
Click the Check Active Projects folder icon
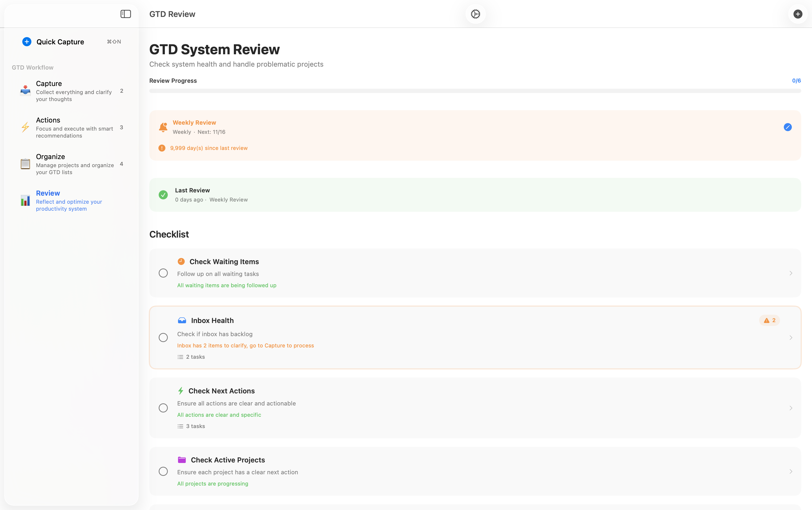click(x=182, y=459)
